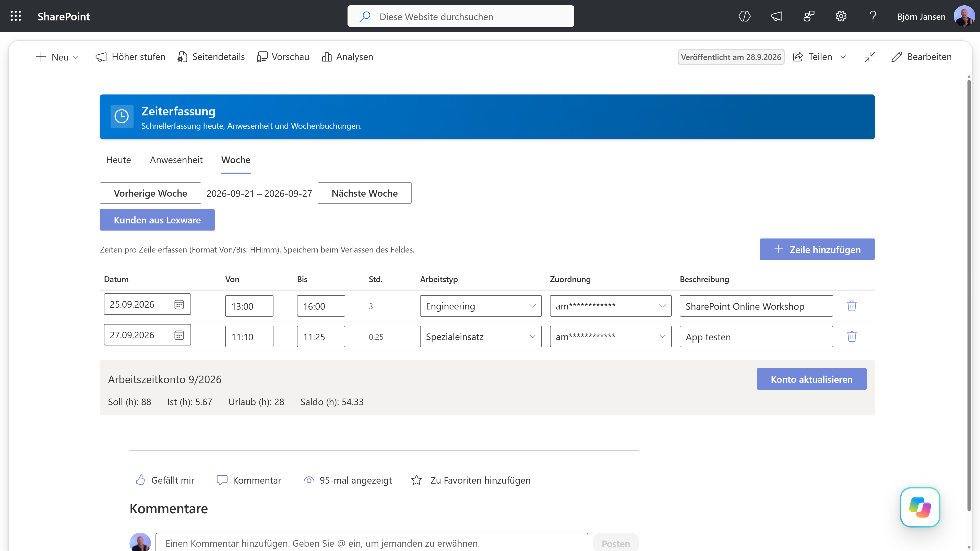Switch to the Anwesenheit tab
The height and width of the screenshot is (551, 980).
click(176, 160)
